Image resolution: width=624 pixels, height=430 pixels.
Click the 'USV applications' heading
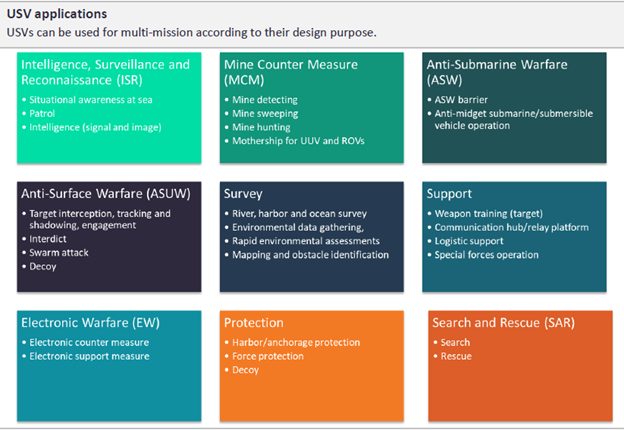(x=57, y=14)
